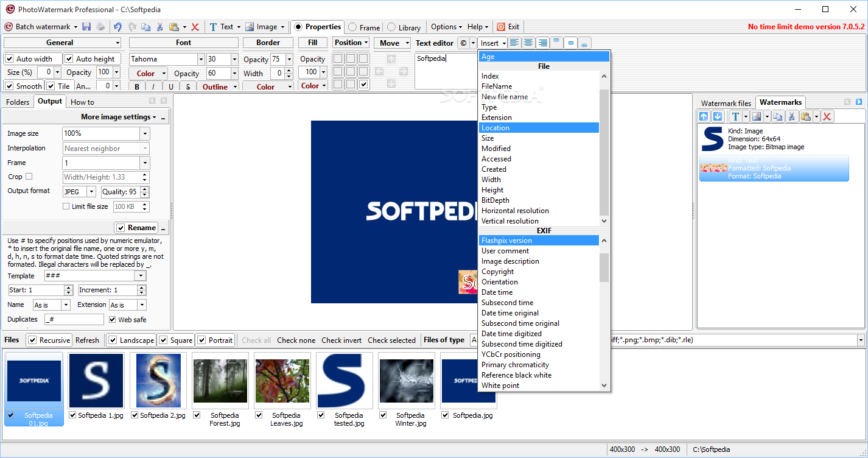Uncheck the Auto width checkbox

point(10,59)
